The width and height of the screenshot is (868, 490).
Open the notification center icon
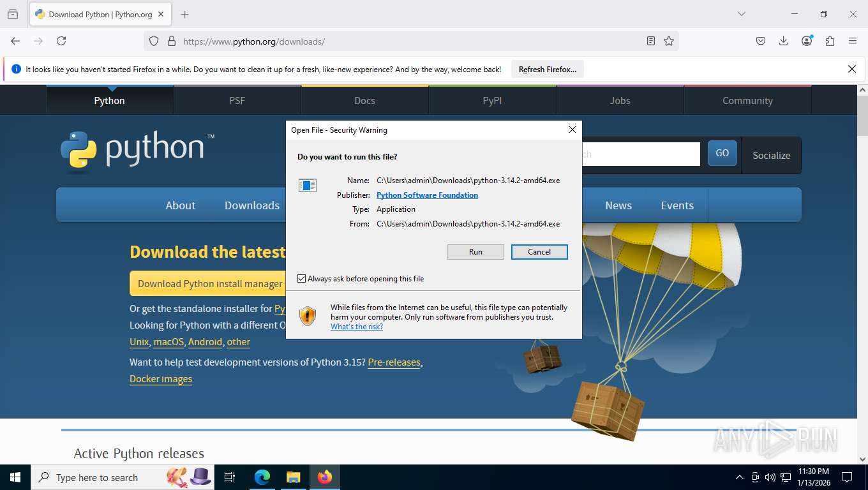click(847, 477)
